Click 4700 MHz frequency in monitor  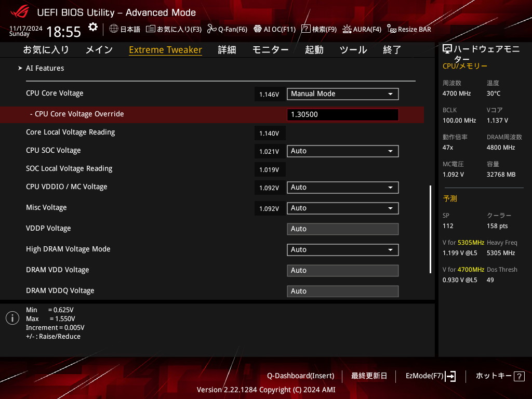(x=457, y=94)
